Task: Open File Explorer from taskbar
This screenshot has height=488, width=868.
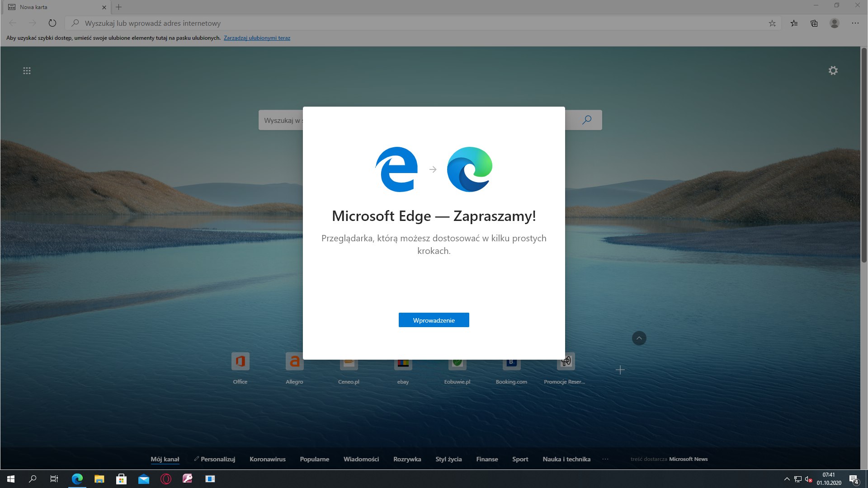Action: tap(99, 479)
